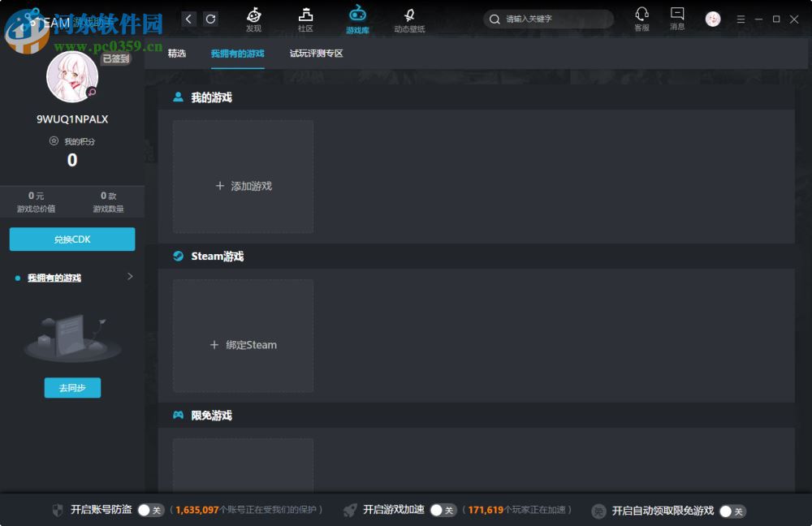Expand the 我拥有的游戏 sidebar entry
The image size is (812, 526).
pyautogui.click(x=129, y=277)
